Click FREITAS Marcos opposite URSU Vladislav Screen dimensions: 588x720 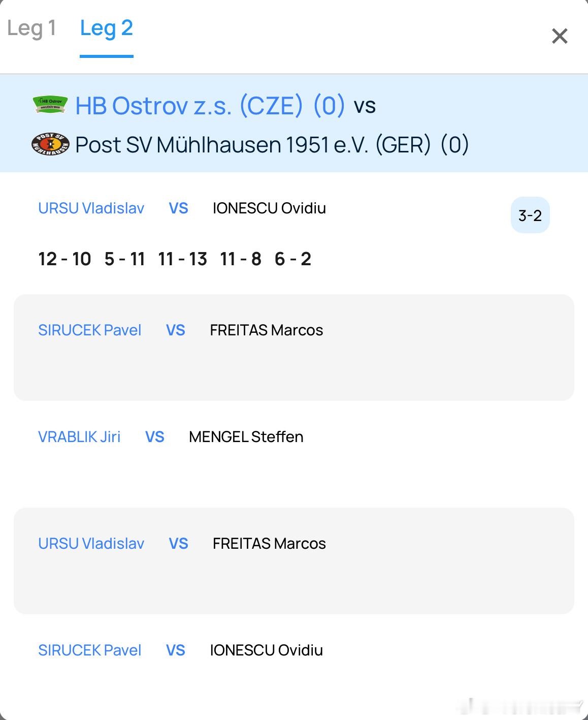(269, 544)
